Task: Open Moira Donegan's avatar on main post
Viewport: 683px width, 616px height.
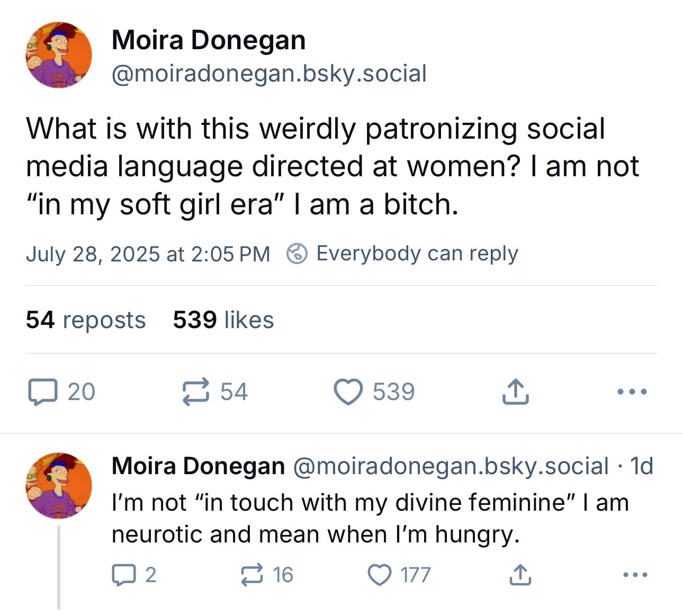Action: [x=59, y=55]
